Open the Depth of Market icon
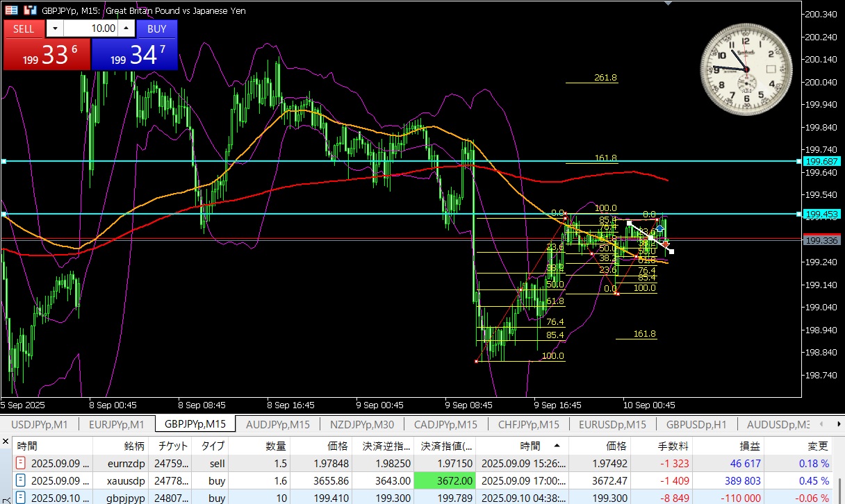Screen dimensions: 845x504 [30, 11]
